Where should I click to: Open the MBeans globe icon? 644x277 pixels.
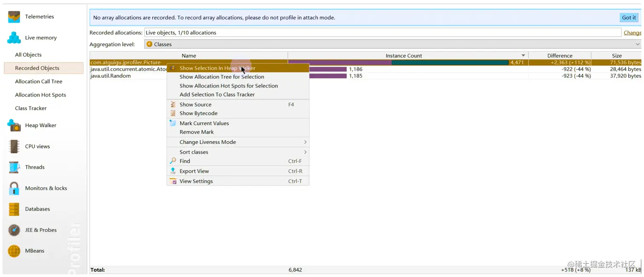point(14,251)
